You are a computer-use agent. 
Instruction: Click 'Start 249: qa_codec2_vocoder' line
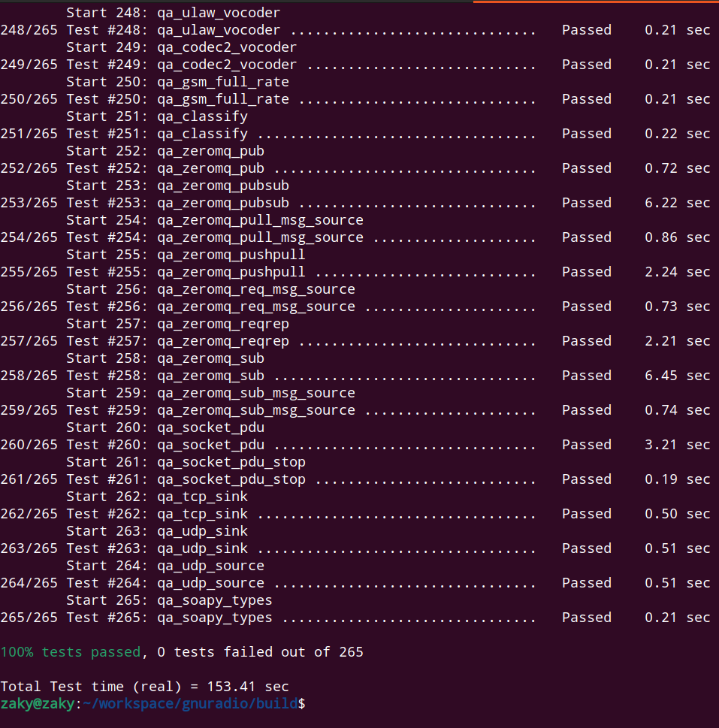[181, 47]
